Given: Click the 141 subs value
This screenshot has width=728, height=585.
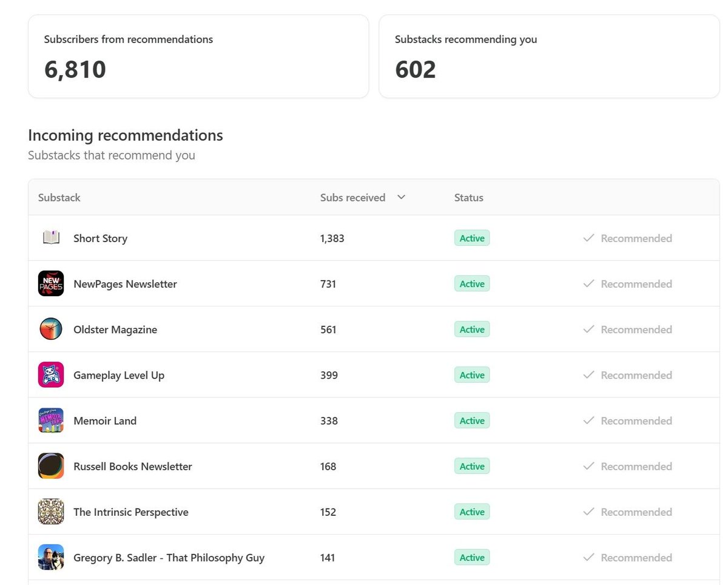Looking at the screenshot, I should tap(328, 558).
